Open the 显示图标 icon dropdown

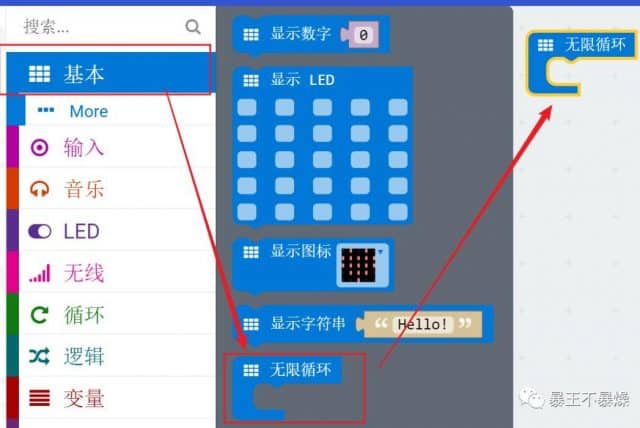[x=362, y=265]
